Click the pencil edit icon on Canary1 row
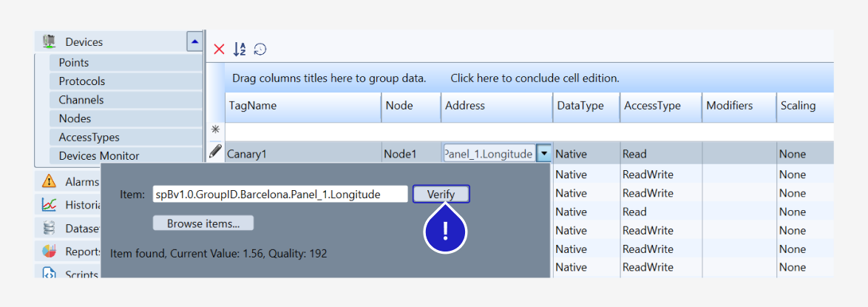This screenshot has height=307, width=868. pos(215,152)
